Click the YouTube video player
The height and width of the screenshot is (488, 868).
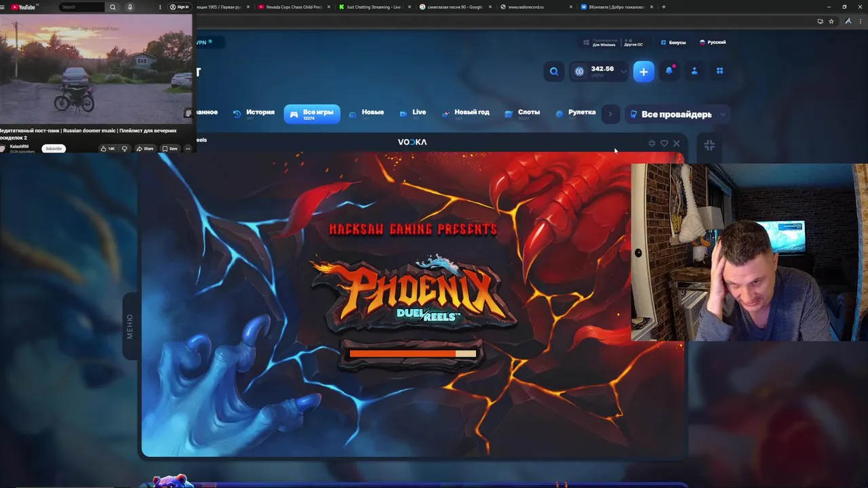coord(96,68)
